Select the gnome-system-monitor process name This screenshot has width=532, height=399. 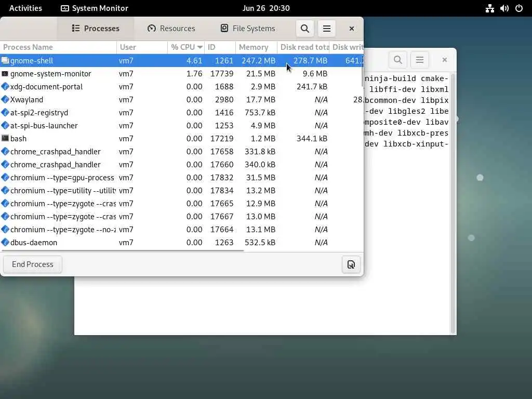pos(51,74)
